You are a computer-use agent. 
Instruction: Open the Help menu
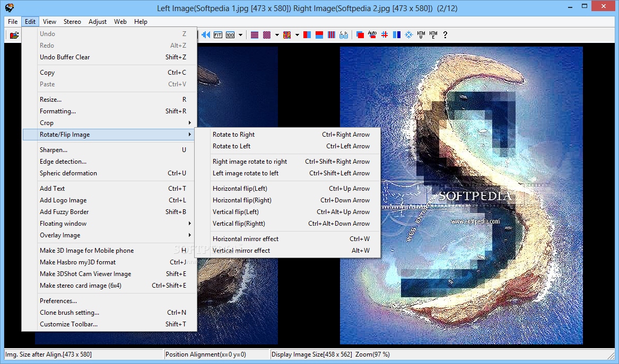coord(141,22)
